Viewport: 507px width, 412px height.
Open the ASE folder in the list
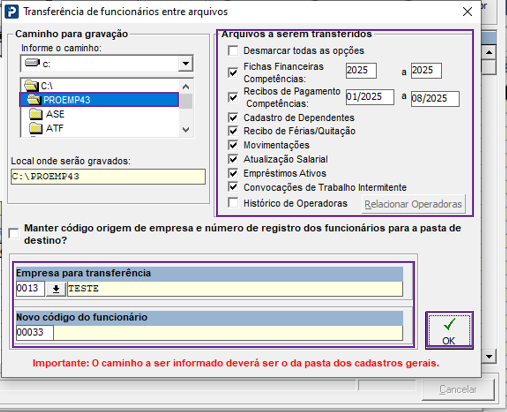[47, 114]
